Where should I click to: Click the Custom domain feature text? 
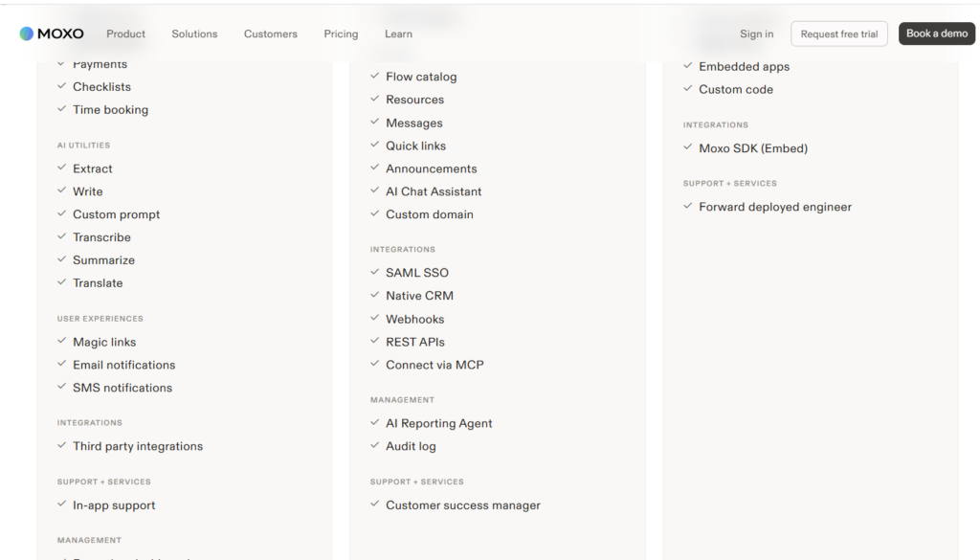430,214
